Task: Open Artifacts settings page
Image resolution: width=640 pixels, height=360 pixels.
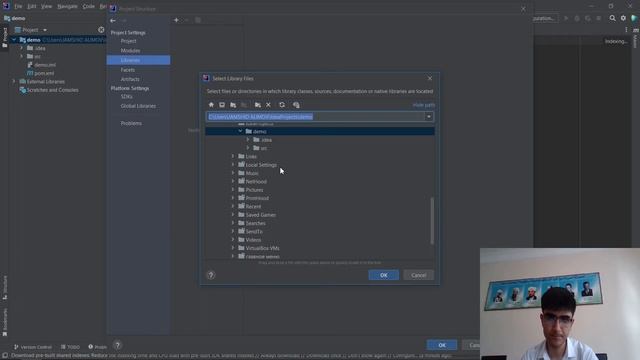Action: click(x=130, y=79)
